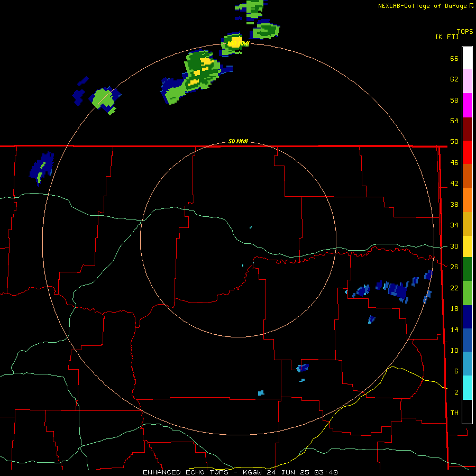
Task: Click the light green echo cell crossing the 100 NMI ring at northwest
Action: (105, 99)
